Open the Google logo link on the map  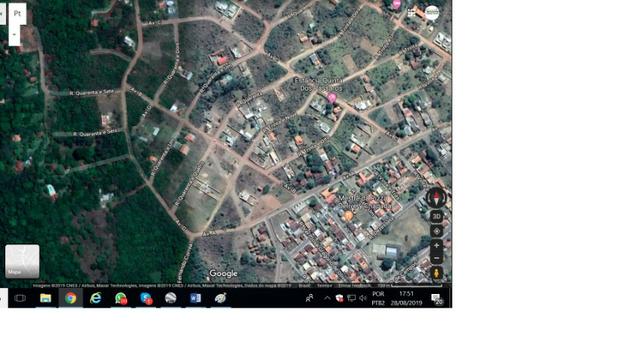tap(223, 273)
